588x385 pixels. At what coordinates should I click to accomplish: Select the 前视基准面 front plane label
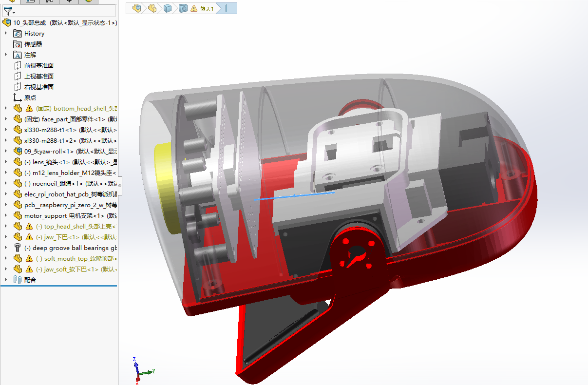(39, 65)
